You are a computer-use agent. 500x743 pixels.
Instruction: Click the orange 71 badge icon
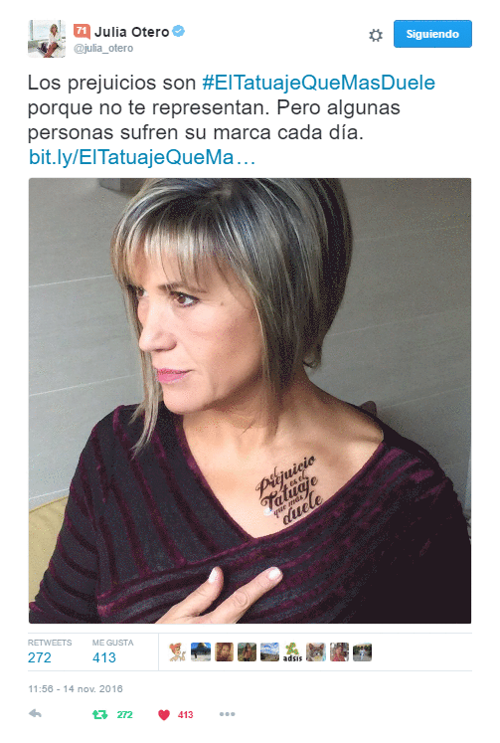pyautogui.click(x=82, y=31)
